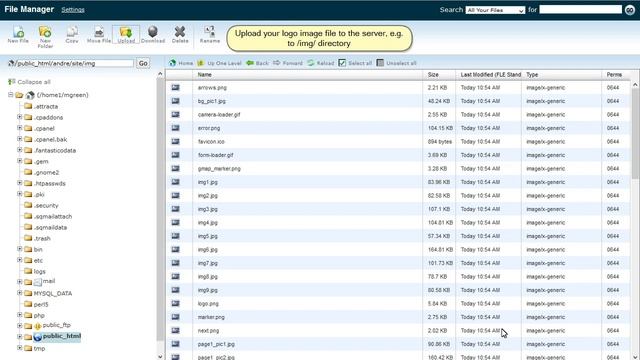The height and width of the screenshot is (360, 640).
Task: Select the file logo.png
Action: pos(208,304)
